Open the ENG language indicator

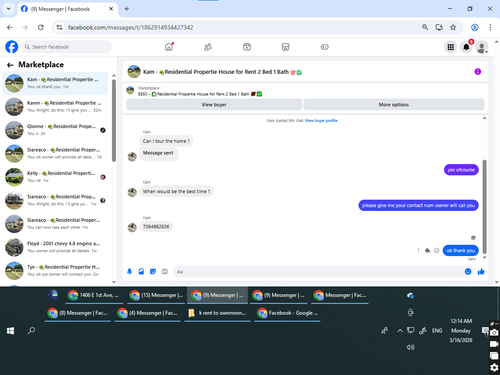[x=437, y=331]
